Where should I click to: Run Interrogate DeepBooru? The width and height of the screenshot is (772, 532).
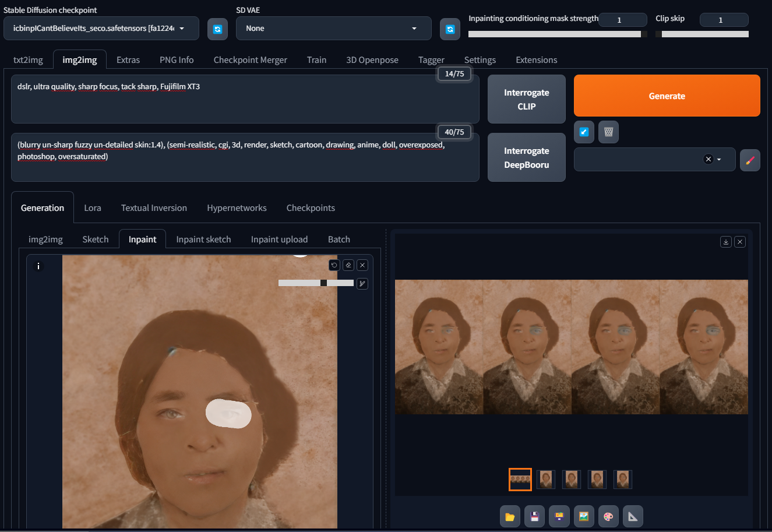click(x=526, y=157)
